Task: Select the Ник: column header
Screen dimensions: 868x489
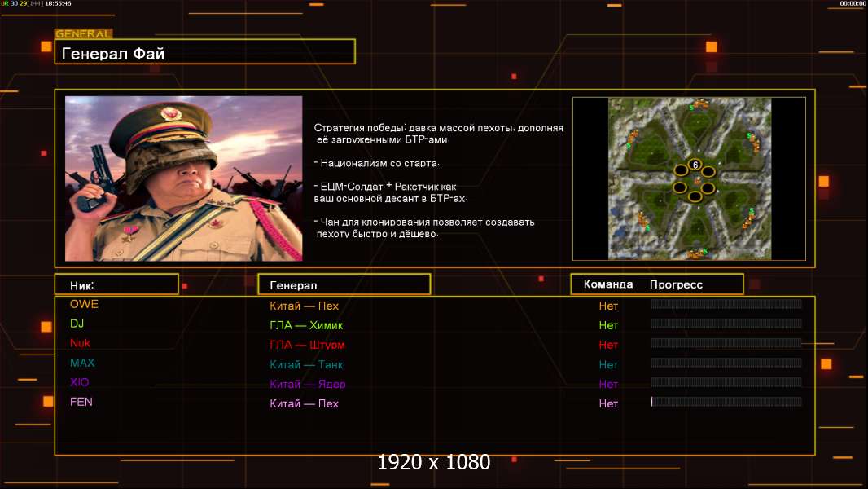Action: coord(116,284)
